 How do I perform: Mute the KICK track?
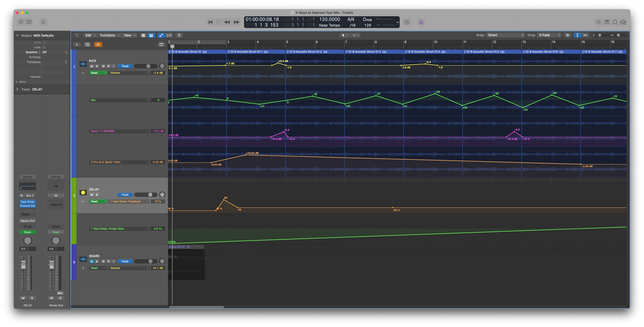click(x=91, y=66)
